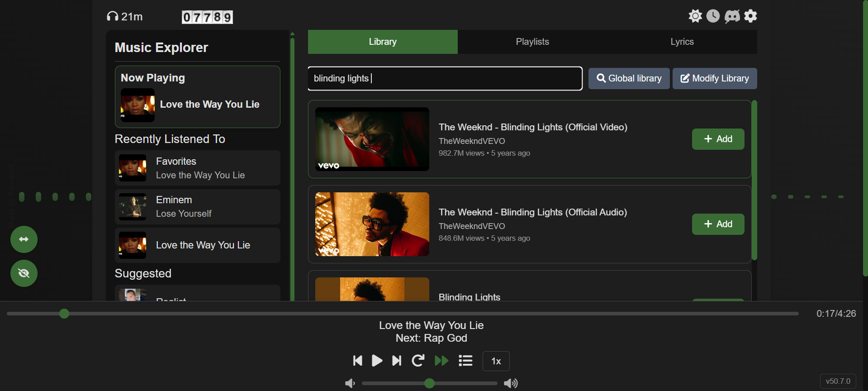The image size is (868, 391).
Task: Click the Global library button
Action: (x=629, y=78)
